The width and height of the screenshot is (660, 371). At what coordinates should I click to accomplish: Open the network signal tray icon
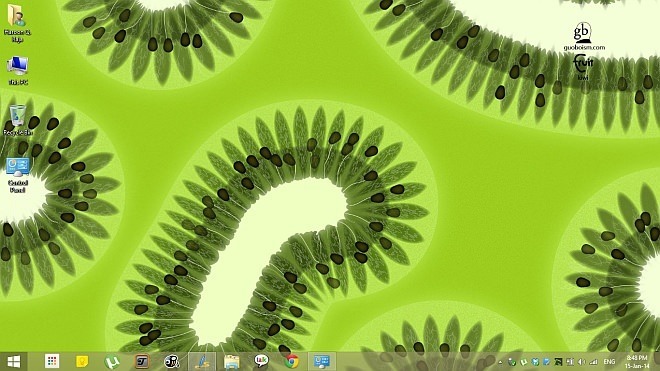593,362
